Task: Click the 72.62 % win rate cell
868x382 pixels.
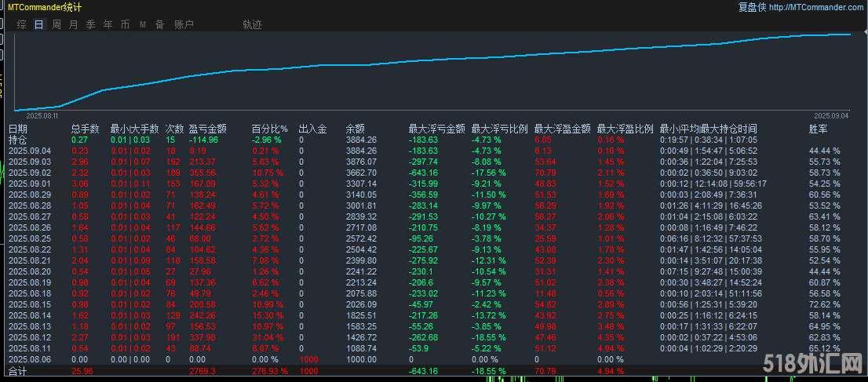Action: click(x=824, y=304)
